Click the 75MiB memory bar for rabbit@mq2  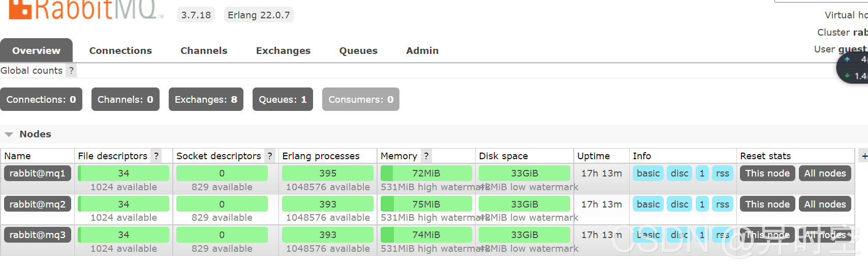coord(426,204)
